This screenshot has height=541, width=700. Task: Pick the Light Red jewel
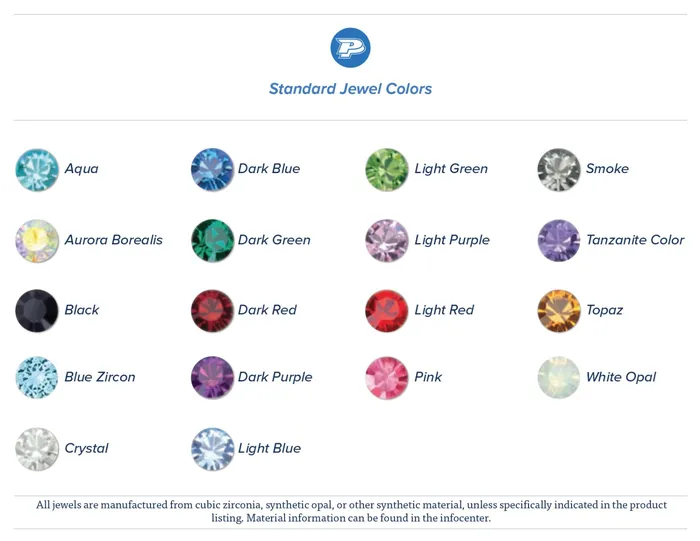[387, 311]
